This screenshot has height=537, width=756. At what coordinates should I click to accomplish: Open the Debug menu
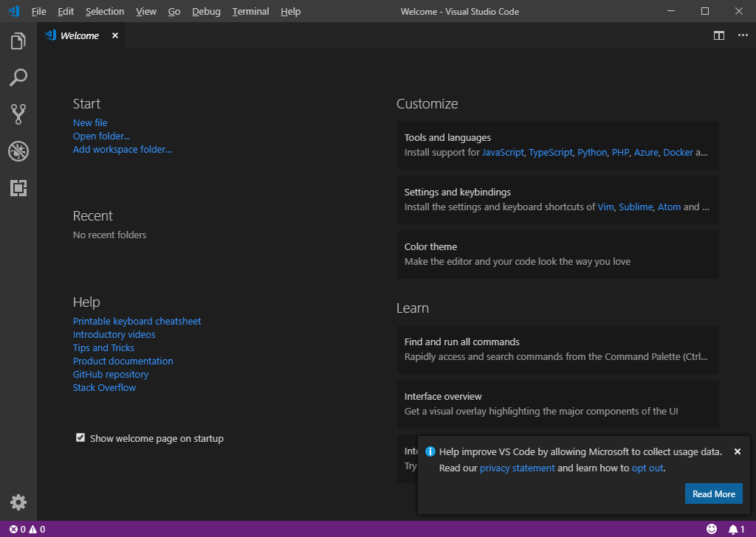pos(207,12)
